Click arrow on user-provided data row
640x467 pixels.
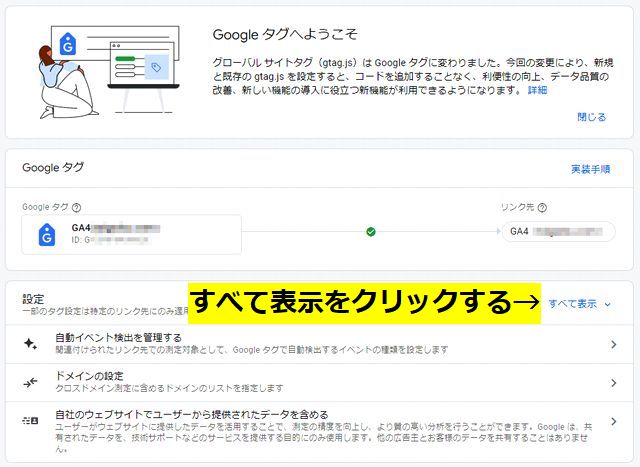(613, 421)
